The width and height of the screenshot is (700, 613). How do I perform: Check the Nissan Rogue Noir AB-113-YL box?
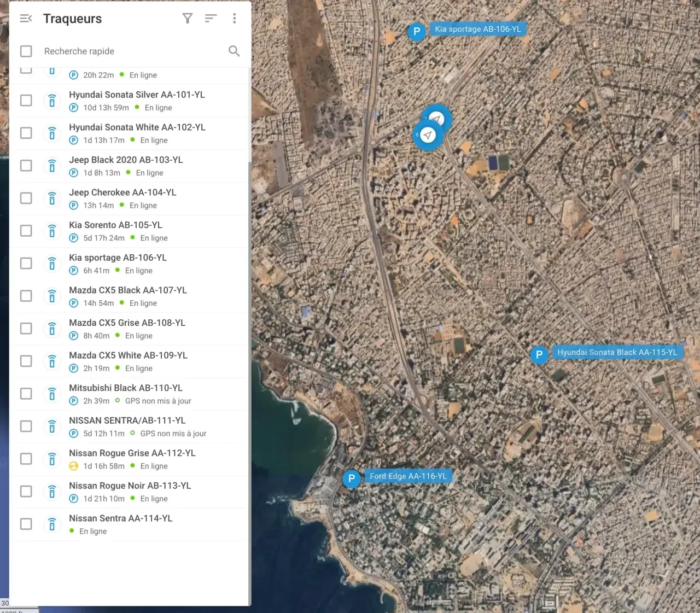click(x=26, y=491)
